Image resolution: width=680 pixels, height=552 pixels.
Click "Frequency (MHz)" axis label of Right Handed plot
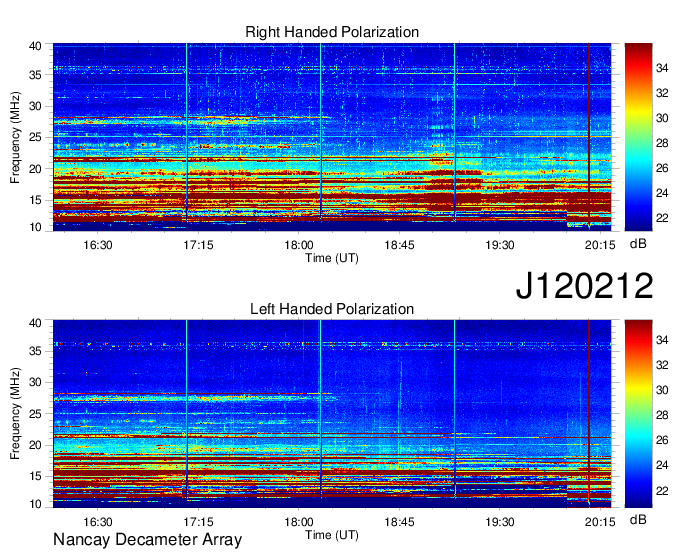point(15,137)
